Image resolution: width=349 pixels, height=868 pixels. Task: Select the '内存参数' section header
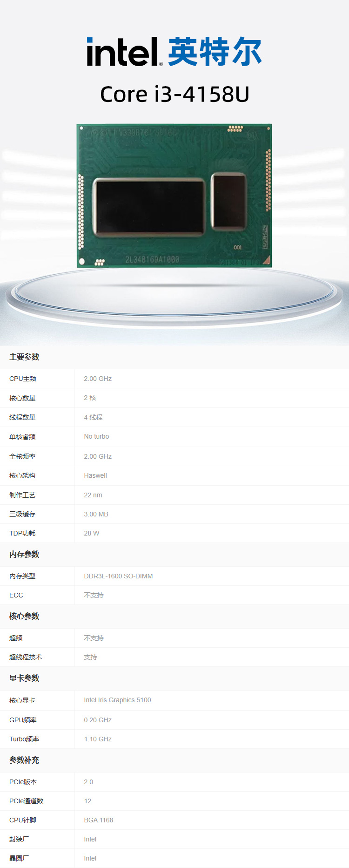[x=24, y=554]
